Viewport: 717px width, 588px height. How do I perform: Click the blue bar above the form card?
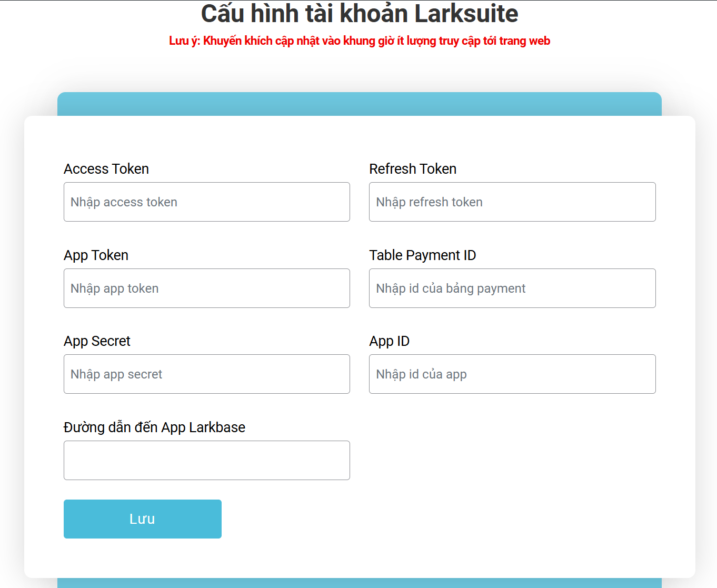pyautogui.click(x=359, y=104)
